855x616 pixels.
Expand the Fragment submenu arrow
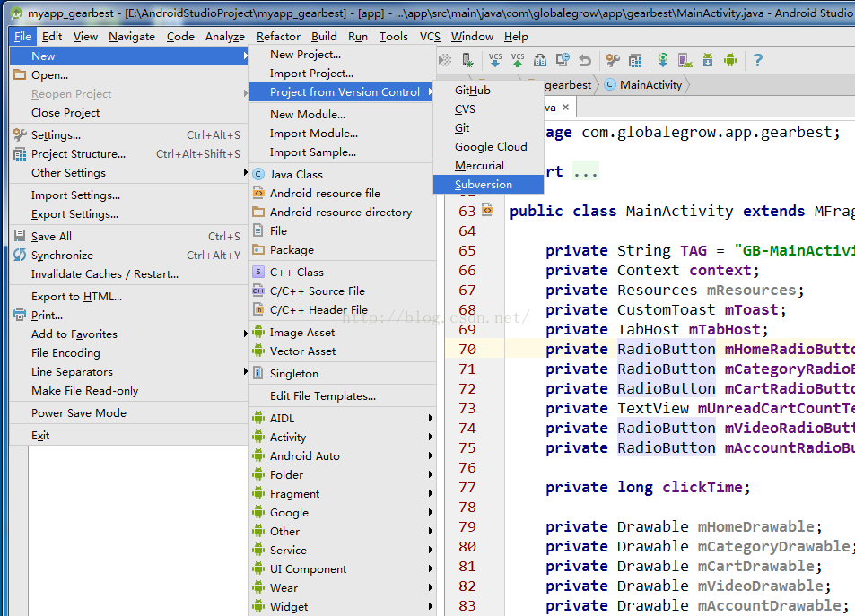pos(431,493)
